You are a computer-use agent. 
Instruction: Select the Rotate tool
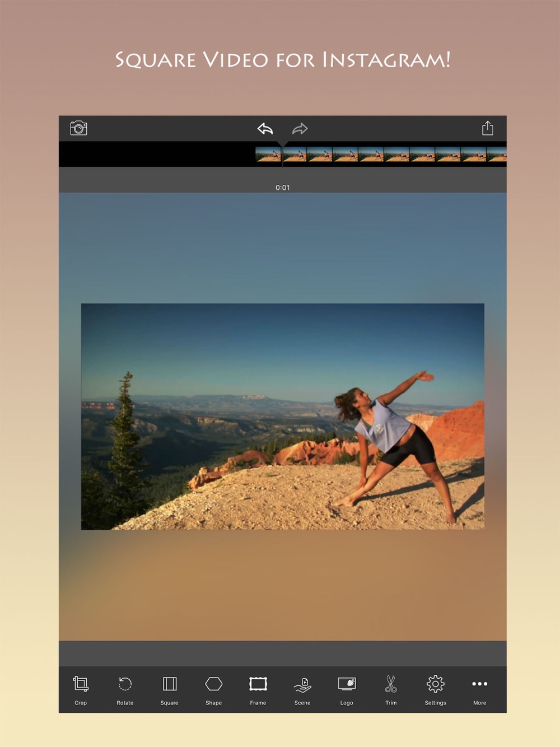point(125,690)
